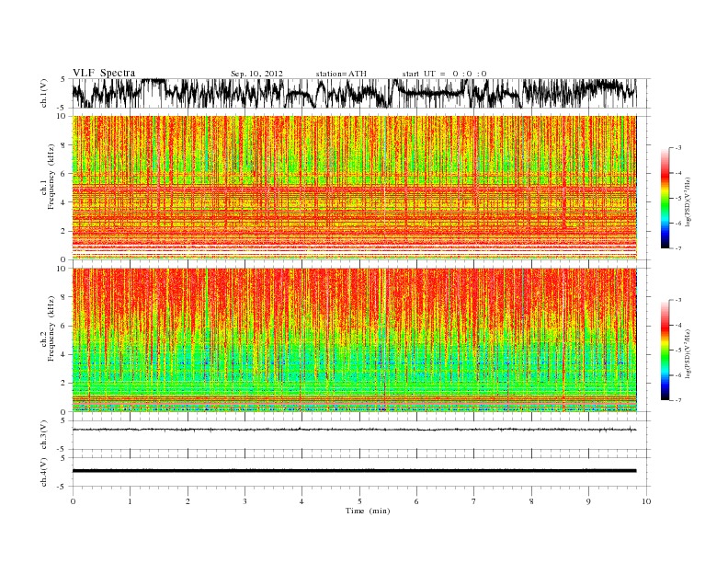Click the "2" tick on ch.2 frequency axis
This screenshot has height=563, width=728.
pyautogui.click(x=63, y=384)
